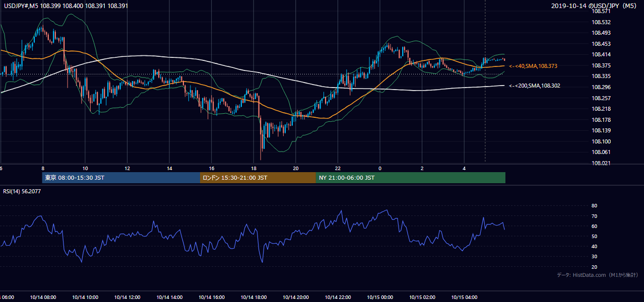This screenshot has height=302, width=644.
Task: Click the 108.571 price axis label
Action: coord(602,11)
